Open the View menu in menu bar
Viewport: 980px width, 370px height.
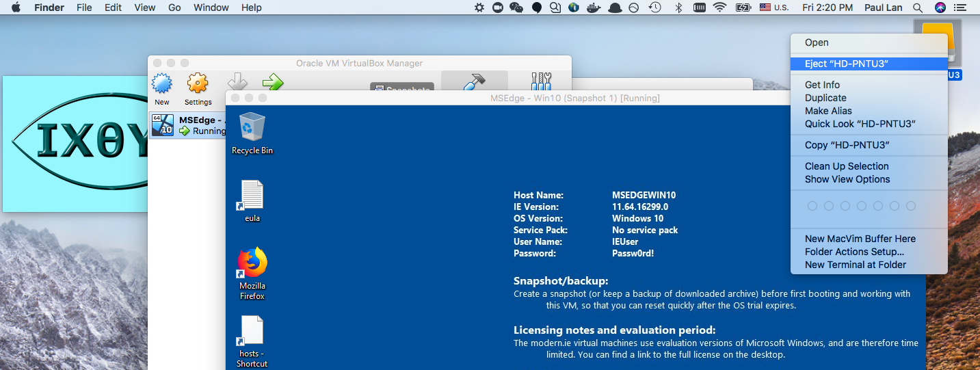144,8
